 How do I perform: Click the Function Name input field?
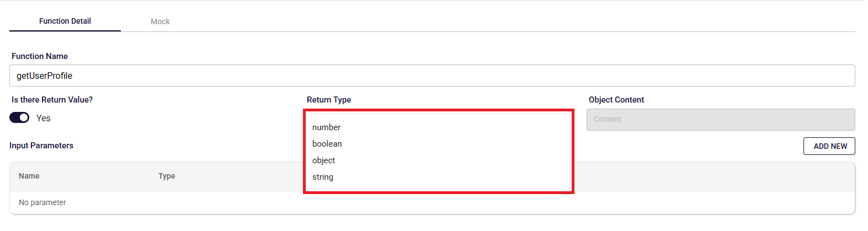tap(432, 76)
